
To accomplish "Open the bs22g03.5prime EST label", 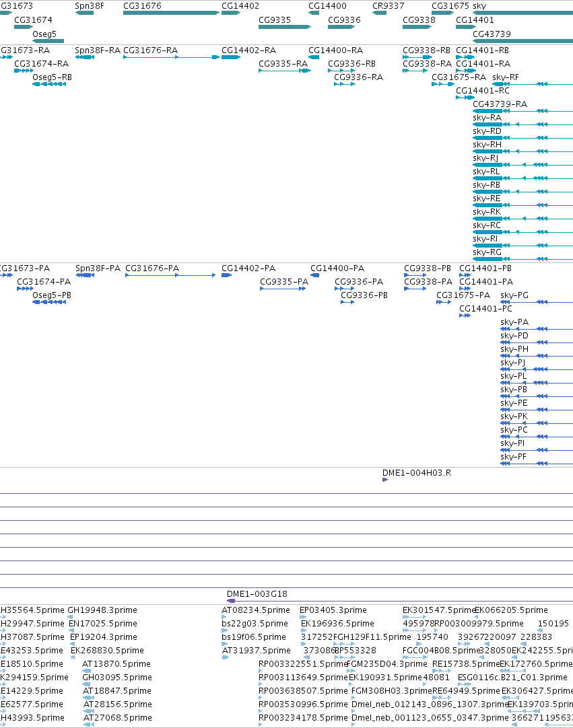I will point(255,624).
